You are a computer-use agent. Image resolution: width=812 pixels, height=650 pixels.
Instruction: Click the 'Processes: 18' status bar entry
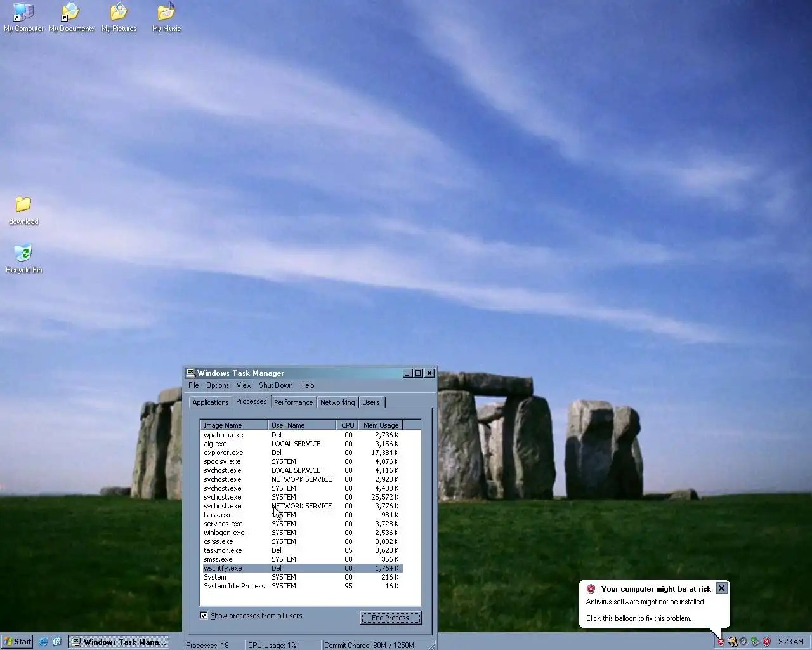(x=214, y=645)
